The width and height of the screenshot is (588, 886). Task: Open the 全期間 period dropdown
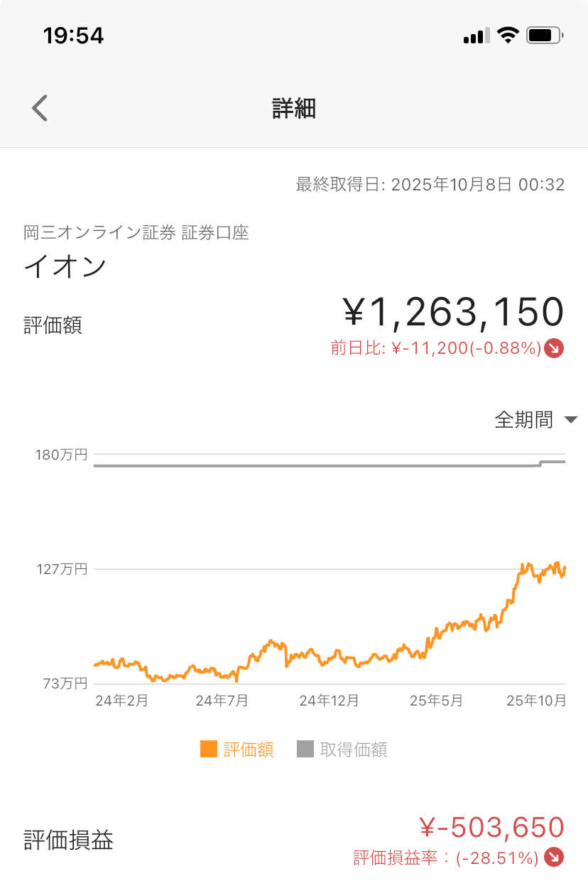pos(524,420)
